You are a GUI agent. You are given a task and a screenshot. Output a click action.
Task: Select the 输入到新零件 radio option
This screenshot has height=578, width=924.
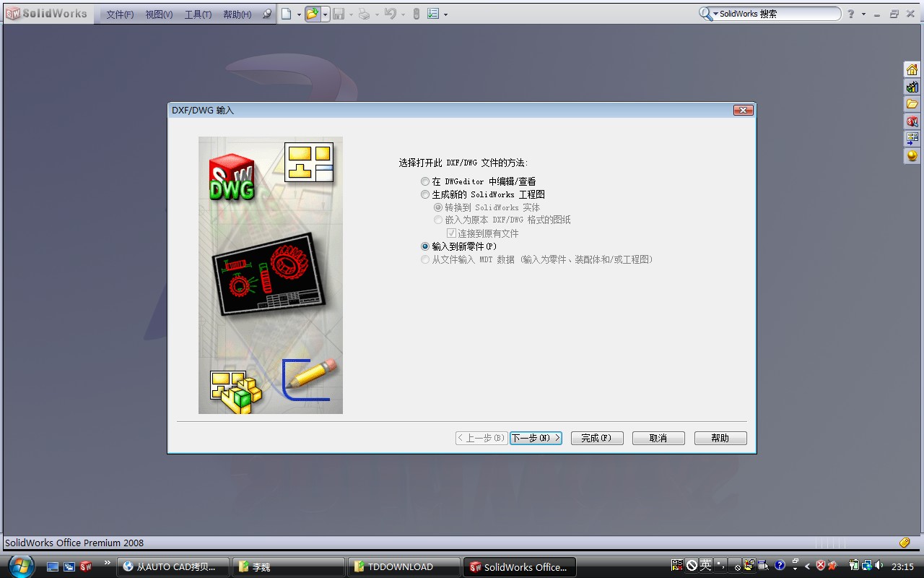(425, 246)
